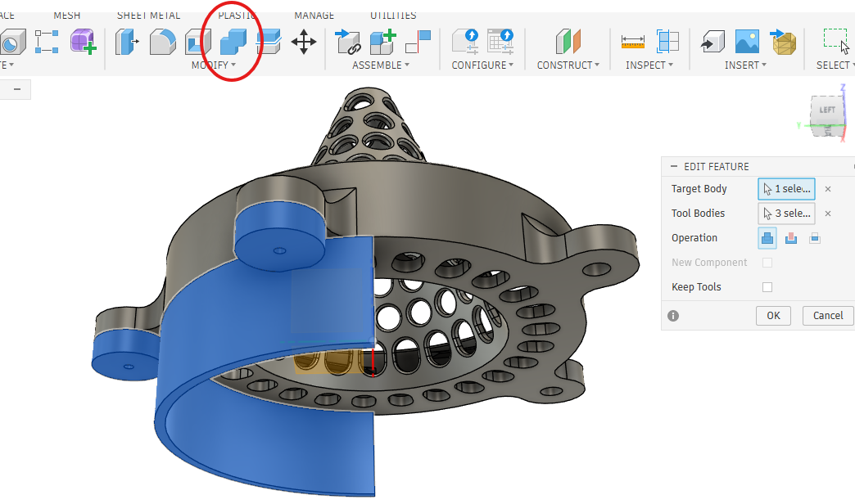
Task: Cancel the Edit Feature dialog
Action: pyautogui.click(x=827, y=315)
